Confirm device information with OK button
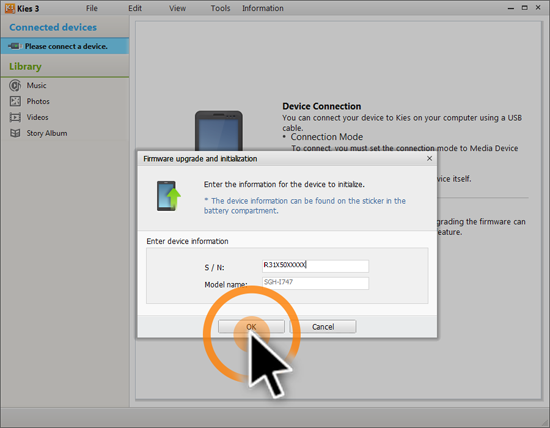Viewport: 550px width, 428px height. pos(251,327)
